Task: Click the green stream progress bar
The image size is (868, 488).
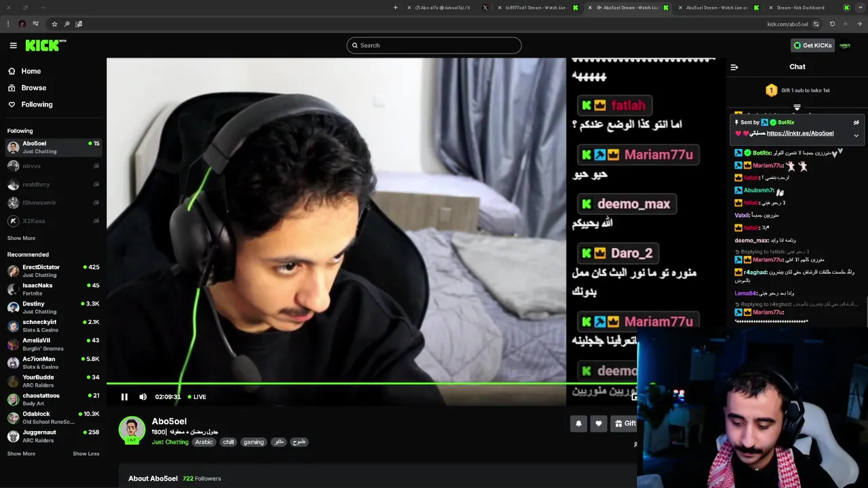Action: [372, 384]
